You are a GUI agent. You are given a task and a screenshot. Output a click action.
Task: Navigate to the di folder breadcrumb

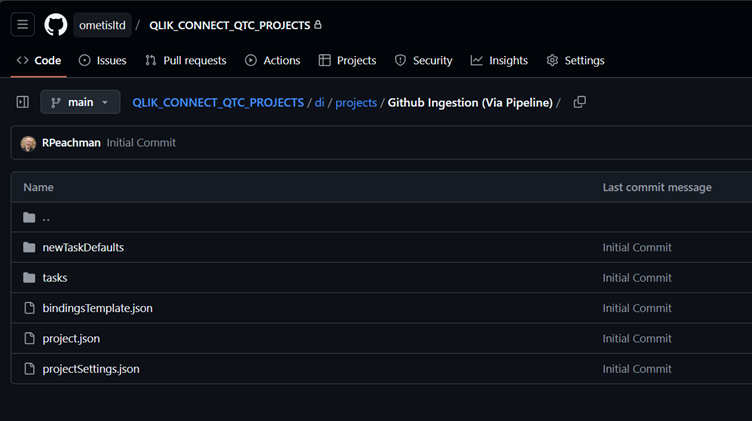pyautogui.click(x=319, y=103)
